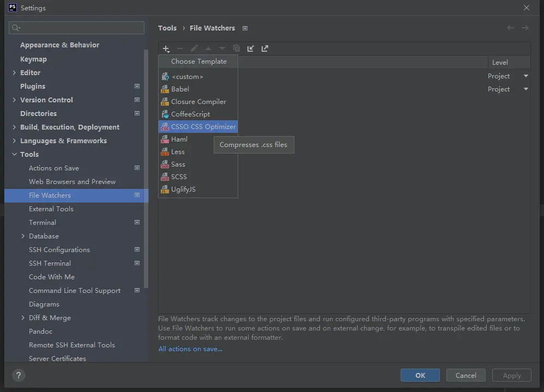Viewport: 544px width, 392px height.
Task: Click the Apply button
Action: 512,375
